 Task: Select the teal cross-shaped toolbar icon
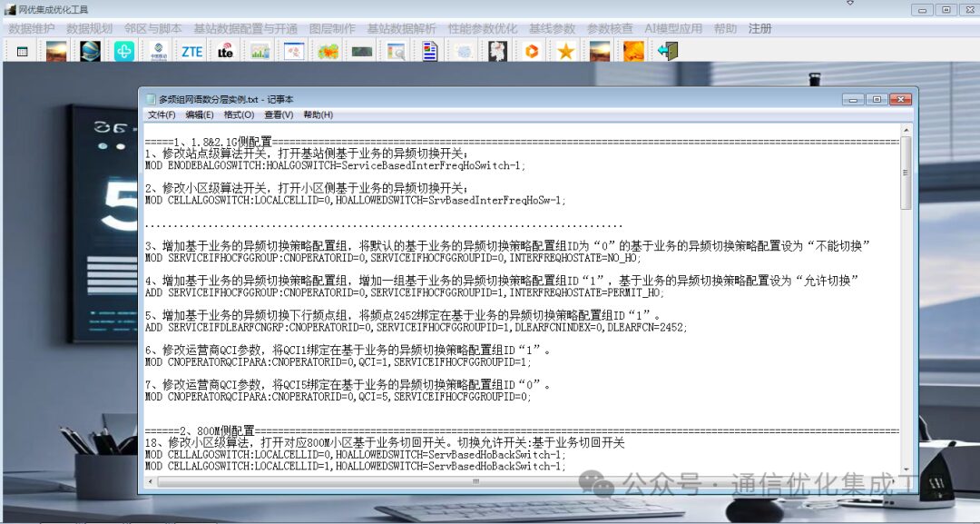pos(123,51)
